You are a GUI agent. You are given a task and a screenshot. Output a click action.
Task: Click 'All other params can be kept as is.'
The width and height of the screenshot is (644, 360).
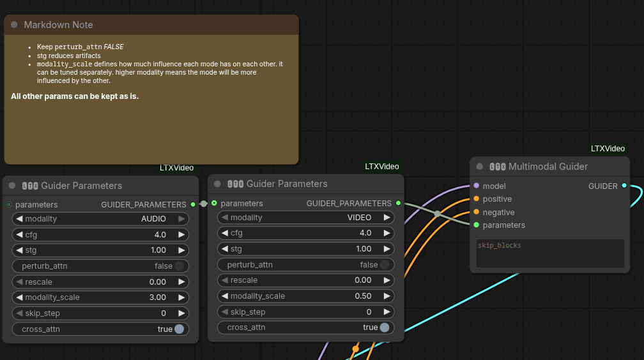75,96
